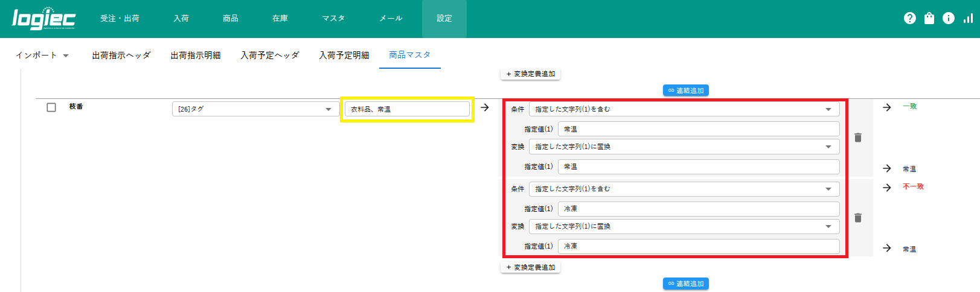980x292 pixels.
Task: Open the [26]タグ column dropdown
Action: [255, 109]
